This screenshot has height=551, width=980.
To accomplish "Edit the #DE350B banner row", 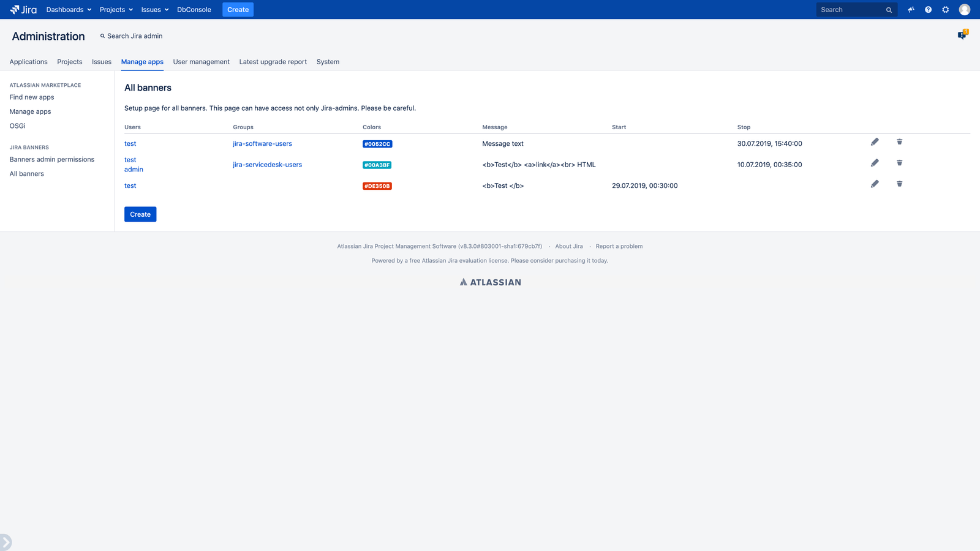I will 875,184.
